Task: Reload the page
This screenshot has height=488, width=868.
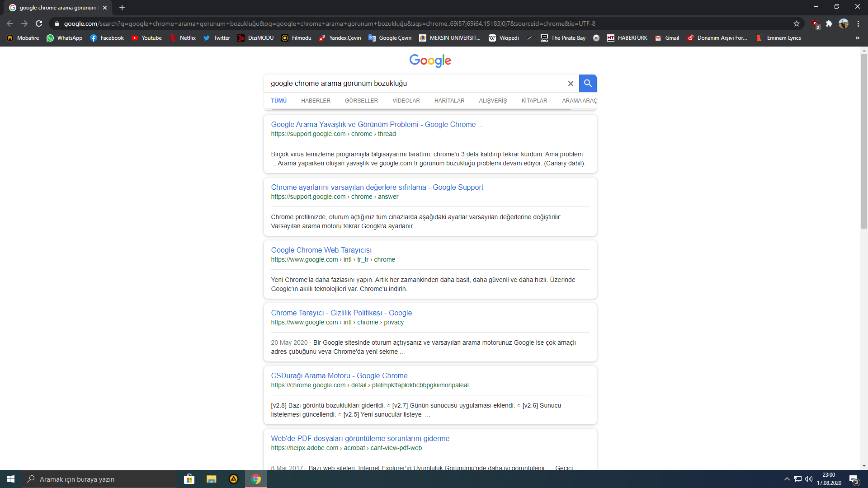Action: [39, 23]
